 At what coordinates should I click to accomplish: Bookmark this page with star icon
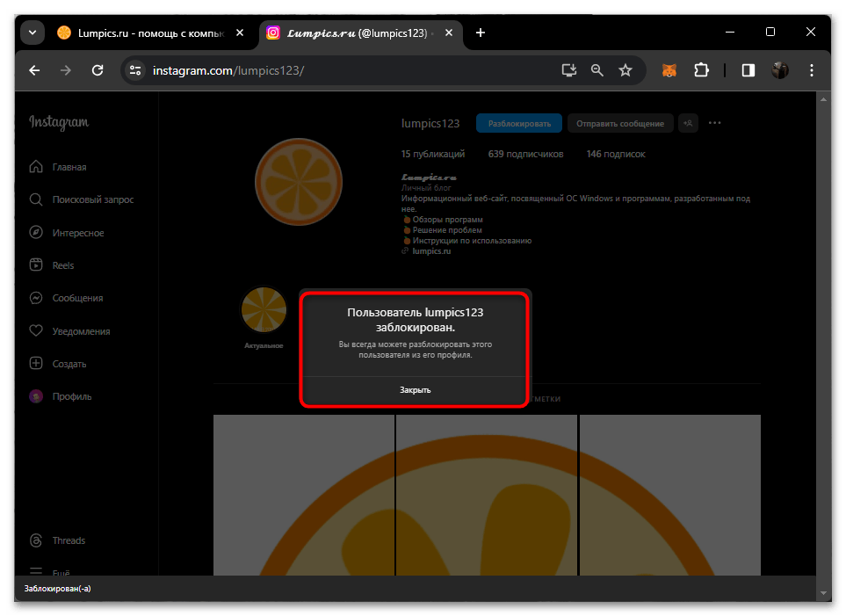625,70
